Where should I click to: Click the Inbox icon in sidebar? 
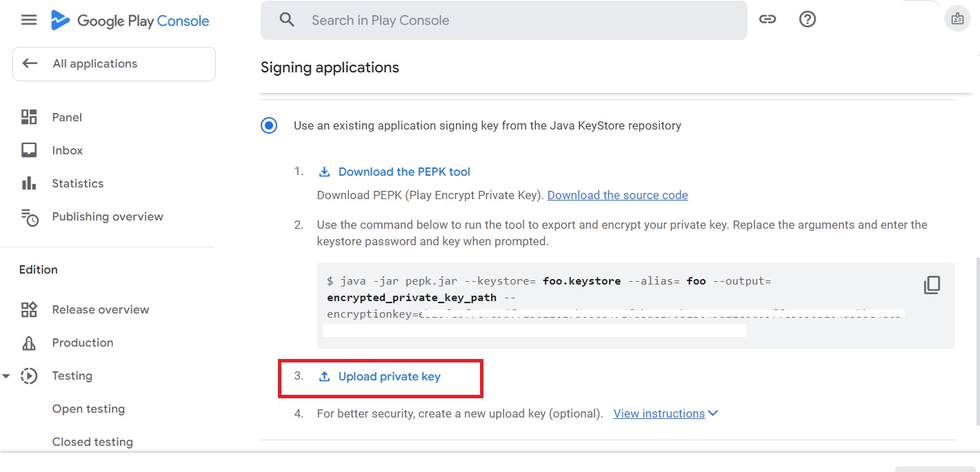coord(29,150)
